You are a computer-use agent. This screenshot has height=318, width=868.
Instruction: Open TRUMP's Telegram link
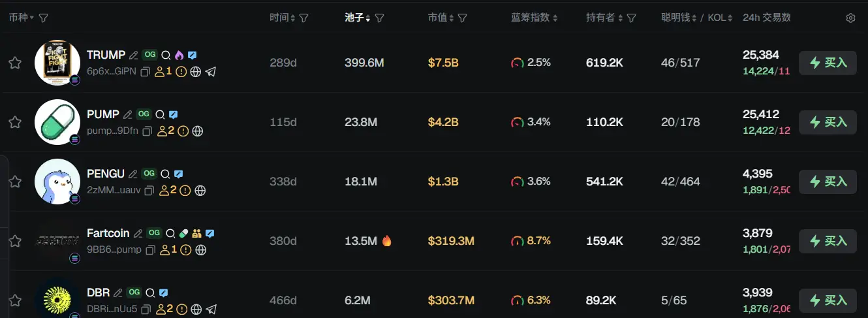pos(211,72)
